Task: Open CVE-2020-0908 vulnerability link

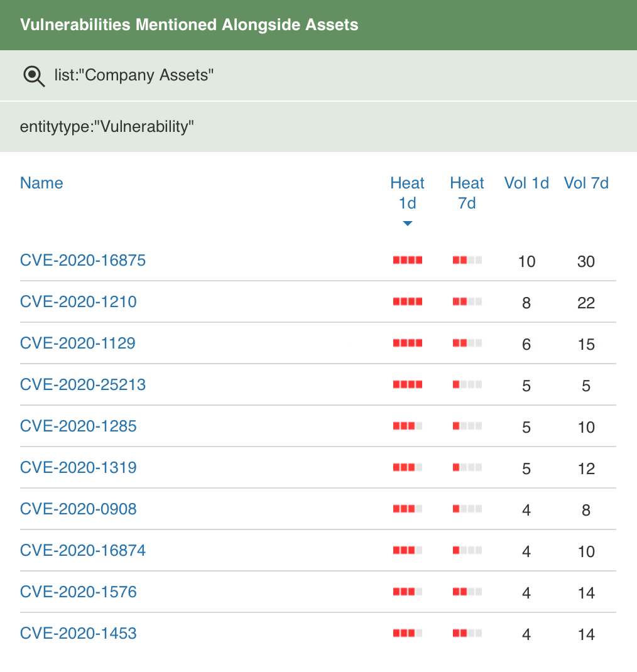Action: click(79, 509)
